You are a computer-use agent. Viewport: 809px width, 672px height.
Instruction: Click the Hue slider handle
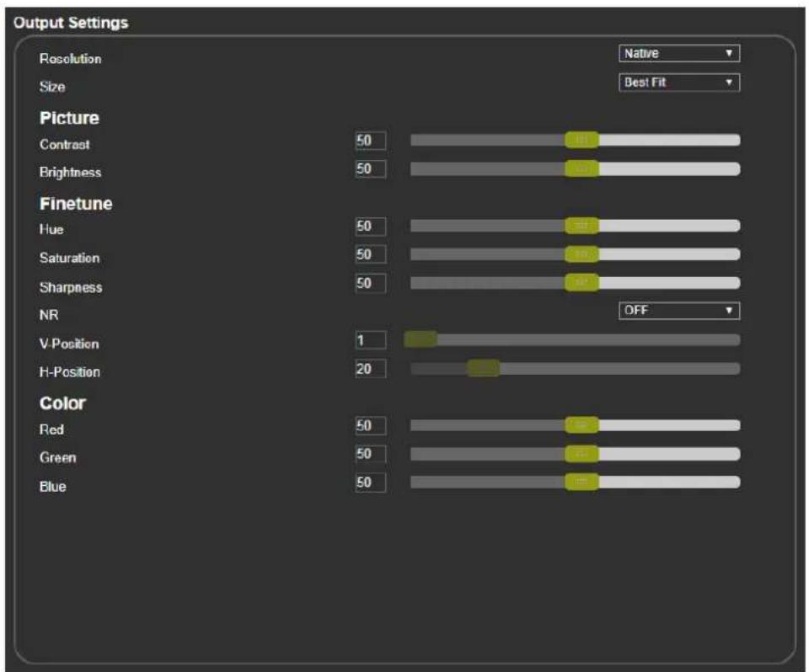tap(581, 226)
